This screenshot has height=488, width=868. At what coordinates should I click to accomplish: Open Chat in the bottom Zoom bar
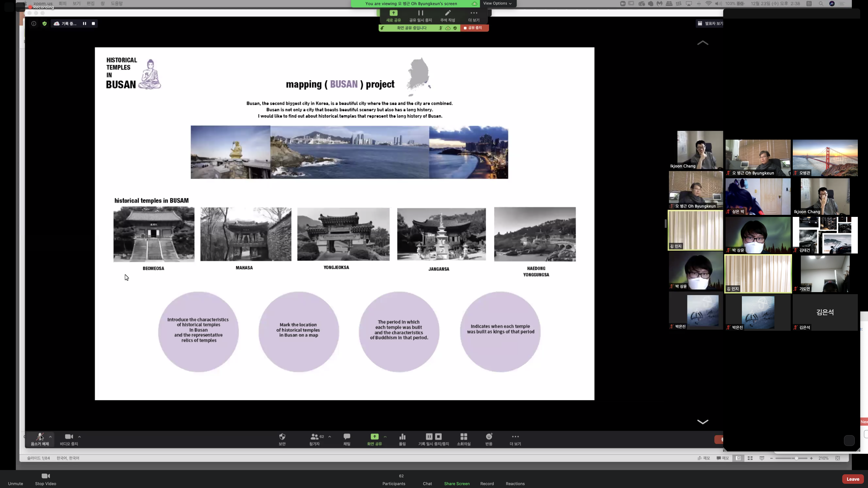(x=427, y=483)
